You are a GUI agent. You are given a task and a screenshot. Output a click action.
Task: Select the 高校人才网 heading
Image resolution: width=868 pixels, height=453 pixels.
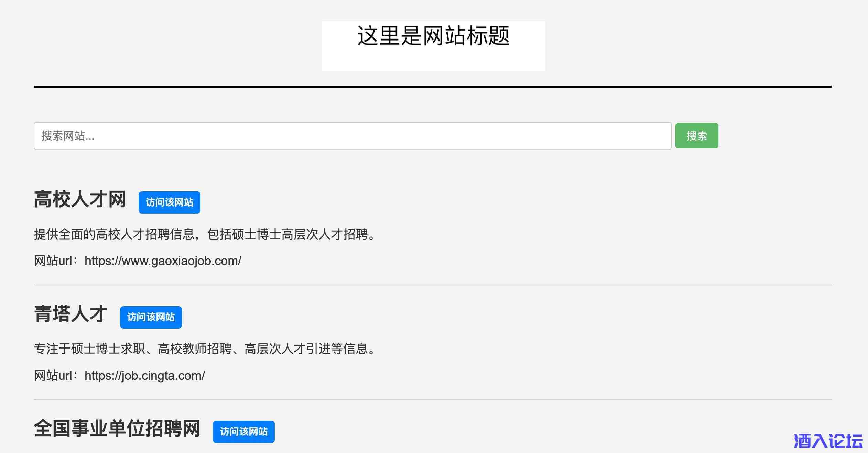pos(80,199)
